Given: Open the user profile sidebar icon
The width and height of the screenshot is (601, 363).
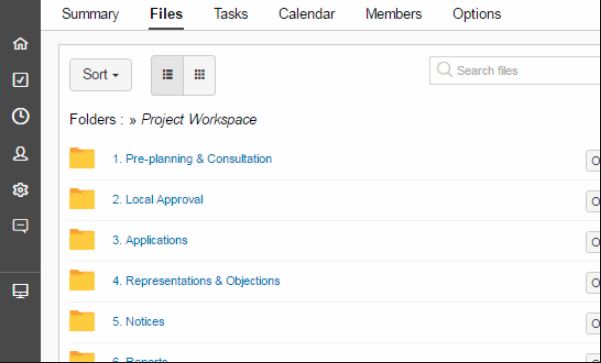Looking at the screenshot, I should point(20,153).
